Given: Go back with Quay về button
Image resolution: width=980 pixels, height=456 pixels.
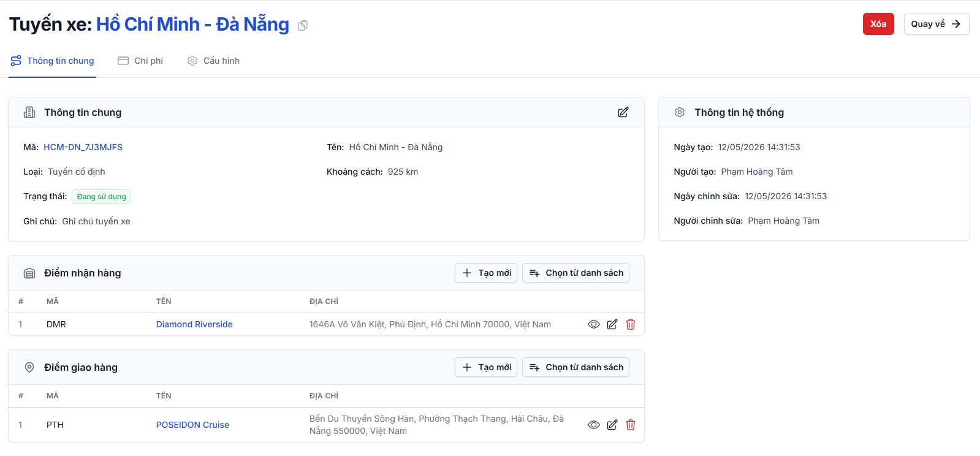Looking at the screenshot, I should 936,24.
